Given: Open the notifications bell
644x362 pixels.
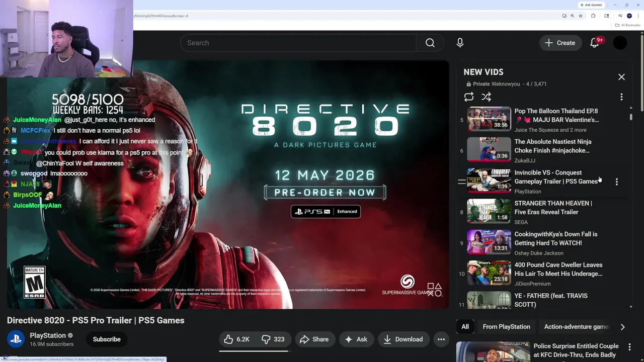Looking at the screenshot, I should coord(595,43).
